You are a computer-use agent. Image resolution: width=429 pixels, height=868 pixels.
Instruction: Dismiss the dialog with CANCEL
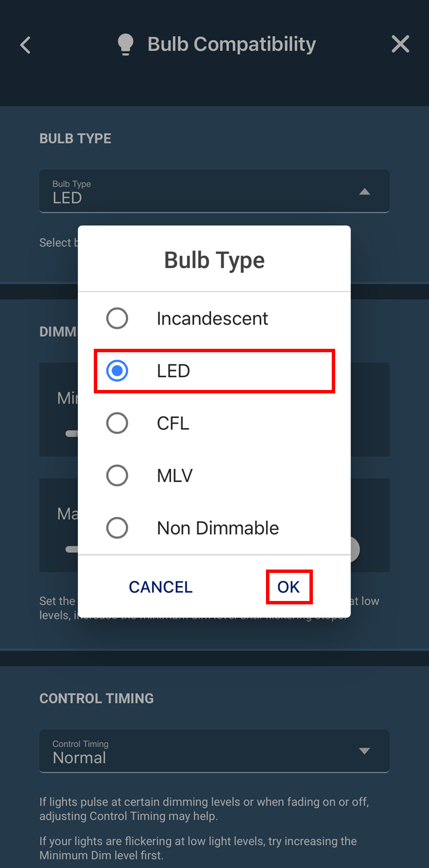[x=160, y=587]
